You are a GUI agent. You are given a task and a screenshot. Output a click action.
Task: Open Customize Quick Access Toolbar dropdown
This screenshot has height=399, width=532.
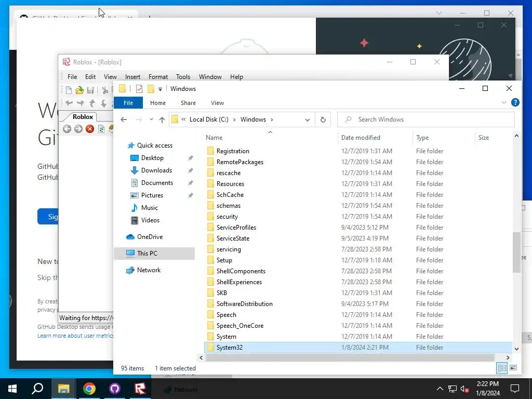160,89
